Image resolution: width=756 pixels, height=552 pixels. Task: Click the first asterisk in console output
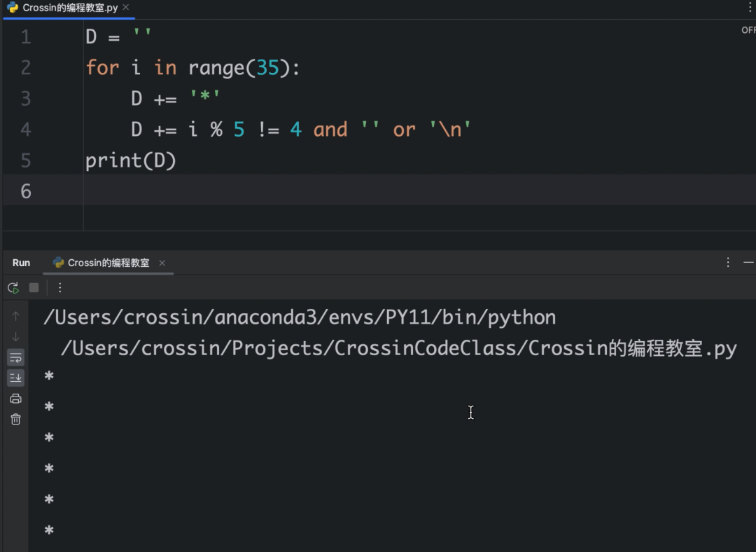click(x=49, y=376)
